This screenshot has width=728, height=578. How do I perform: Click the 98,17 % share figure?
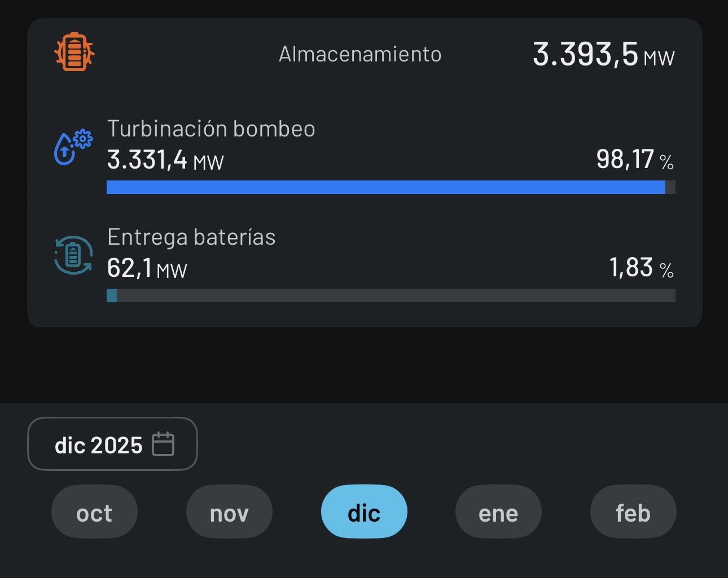pos(634,160)
